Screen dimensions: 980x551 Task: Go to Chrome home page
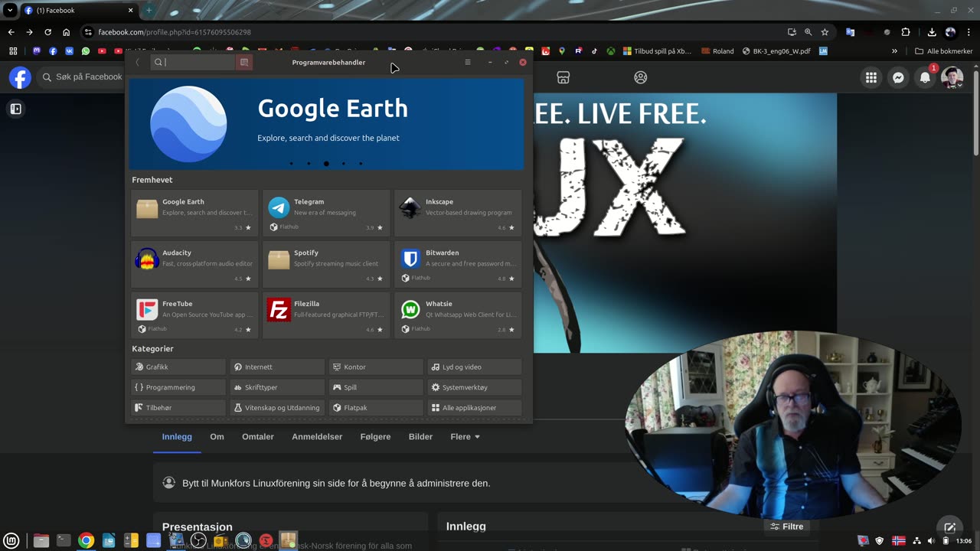tap(67, 32)
